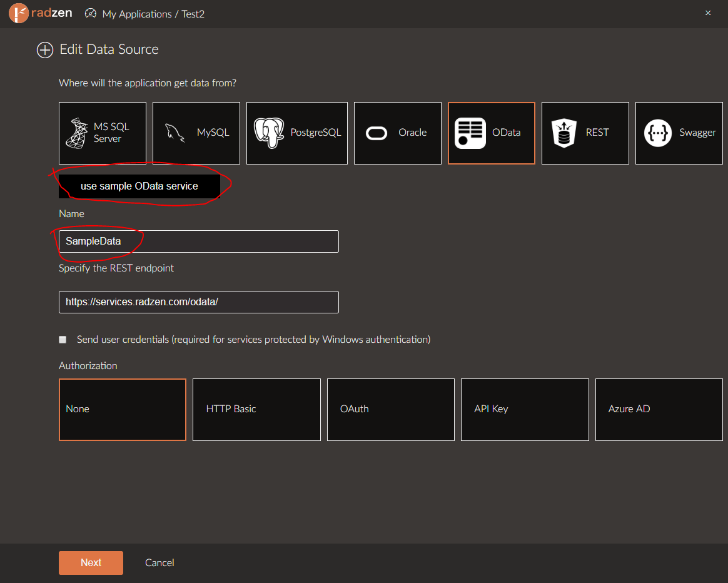Click the Specify the REST endpoint label

(x=116, y=268)
